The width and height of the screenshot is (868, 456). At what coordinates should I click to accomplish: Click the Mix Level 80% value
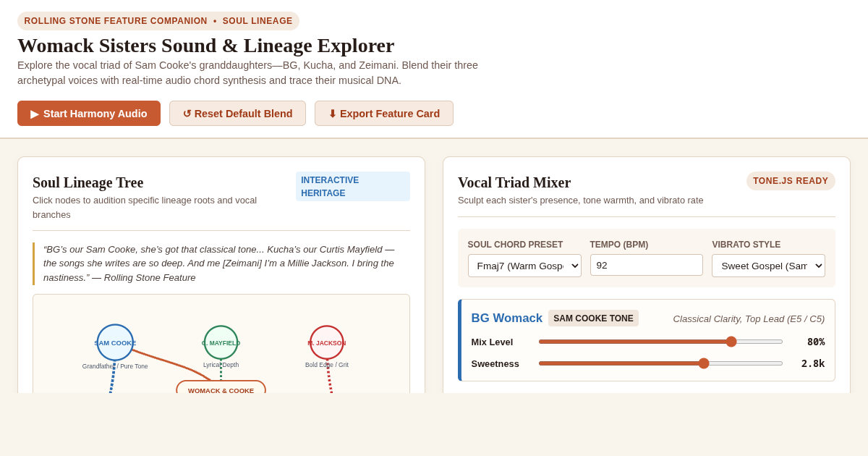click(x=816, y=342)
